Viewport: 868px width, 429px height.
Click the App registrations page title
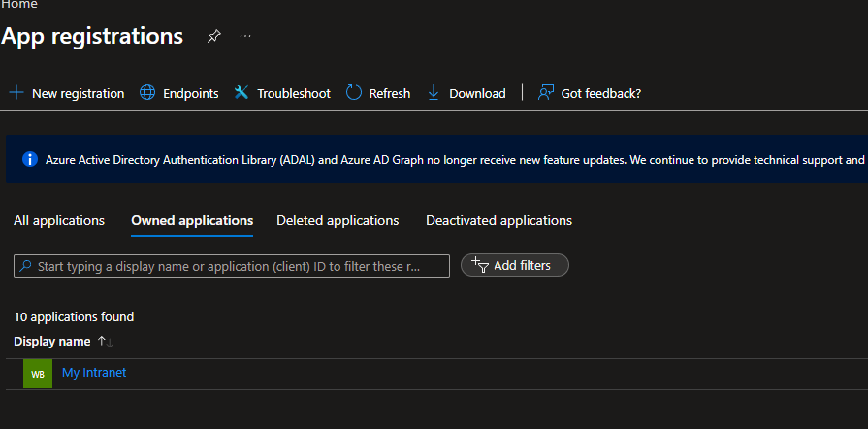92,36
